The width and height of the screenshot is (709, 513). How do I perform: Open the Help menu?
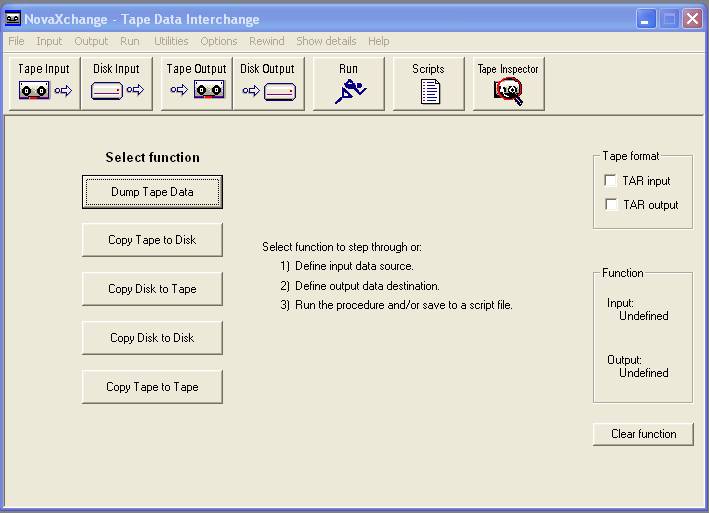[378, 41]
